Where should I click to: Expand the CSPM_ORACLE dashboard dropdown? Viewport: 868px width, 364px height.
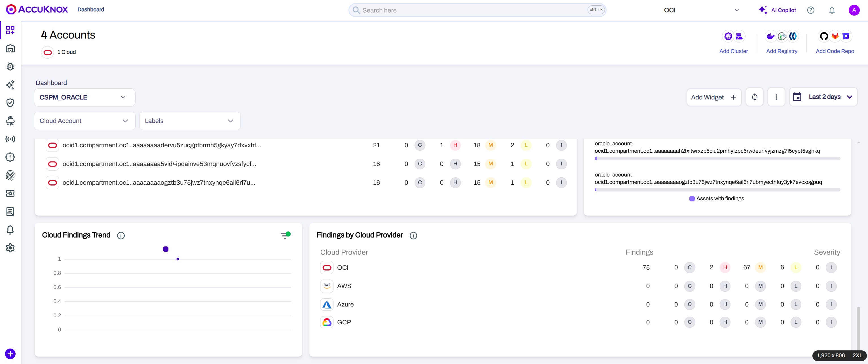pos(85,97)
